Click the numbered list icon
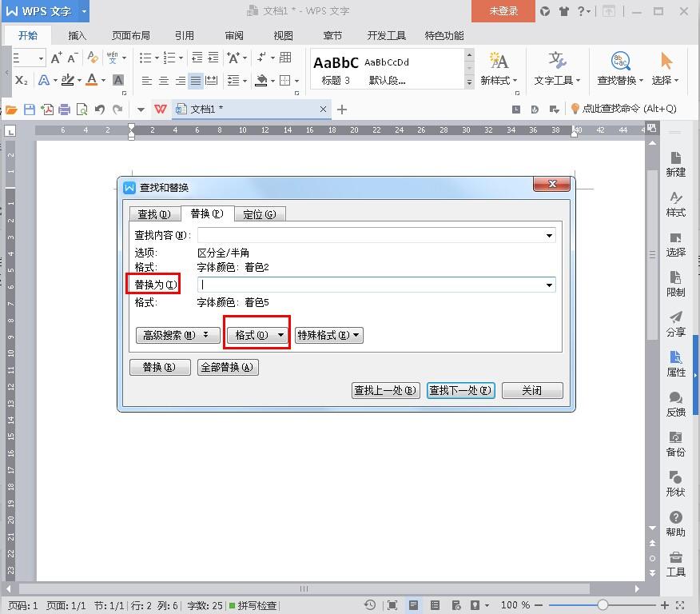Image resolution: width=700 pixels, height=614 pixels. coord(169,58)
